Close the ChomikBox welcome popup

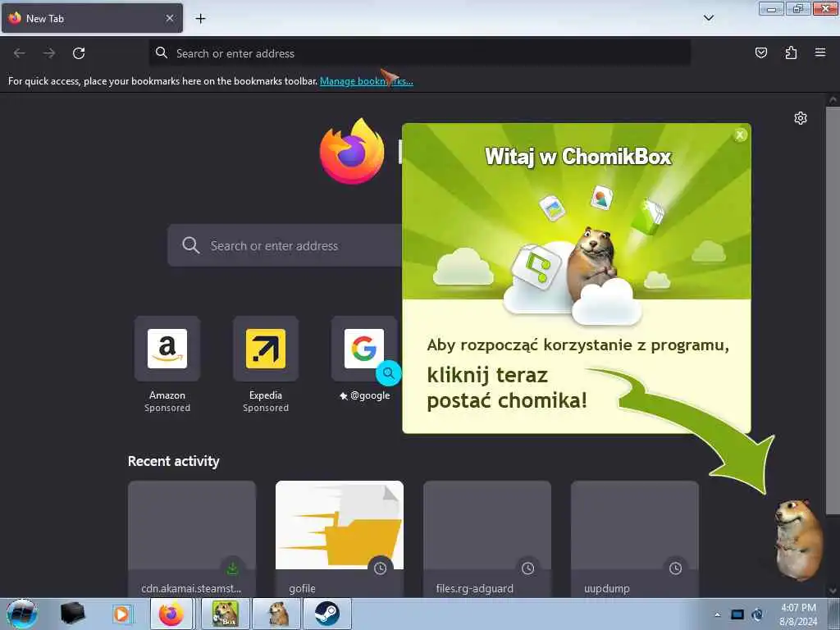(x=740, y=135)
